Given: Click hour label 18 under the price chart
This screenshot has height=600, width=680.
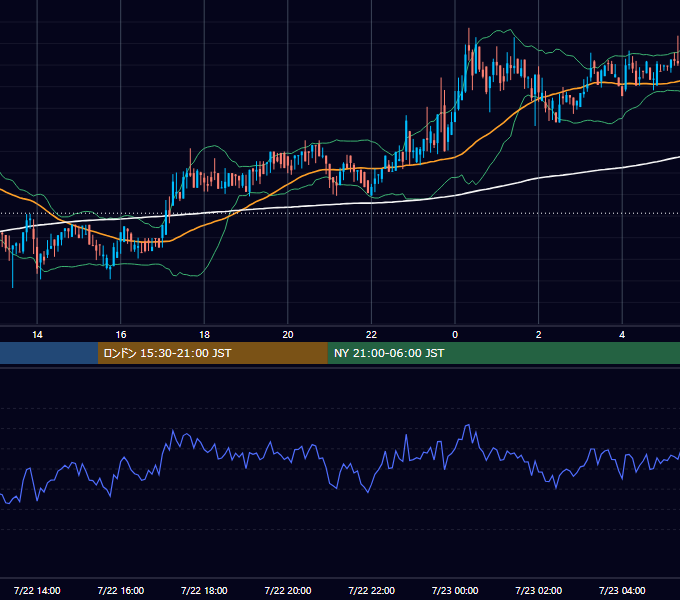Looking at the screenshot, I should tap(204, 335).
